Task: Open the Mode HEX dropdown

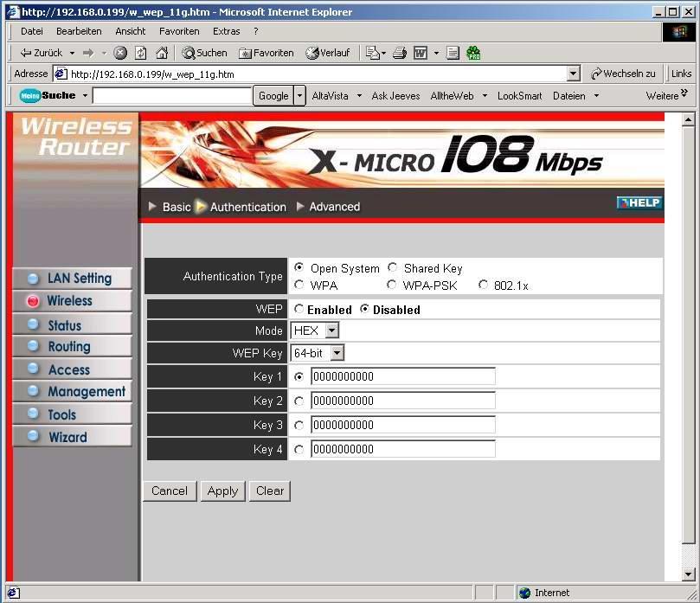Action: (315, 330)
